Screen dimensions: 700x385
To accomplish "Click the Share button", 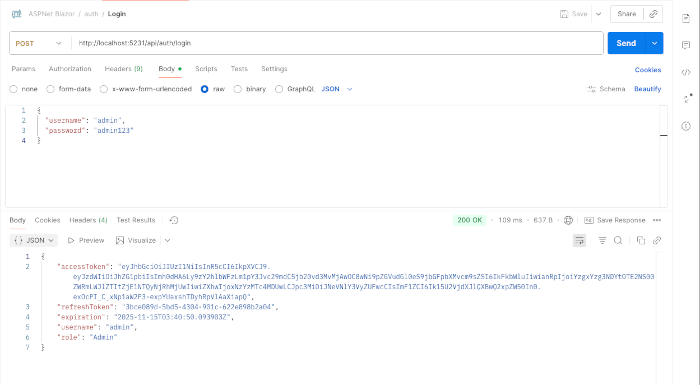I will click(626, 14).
